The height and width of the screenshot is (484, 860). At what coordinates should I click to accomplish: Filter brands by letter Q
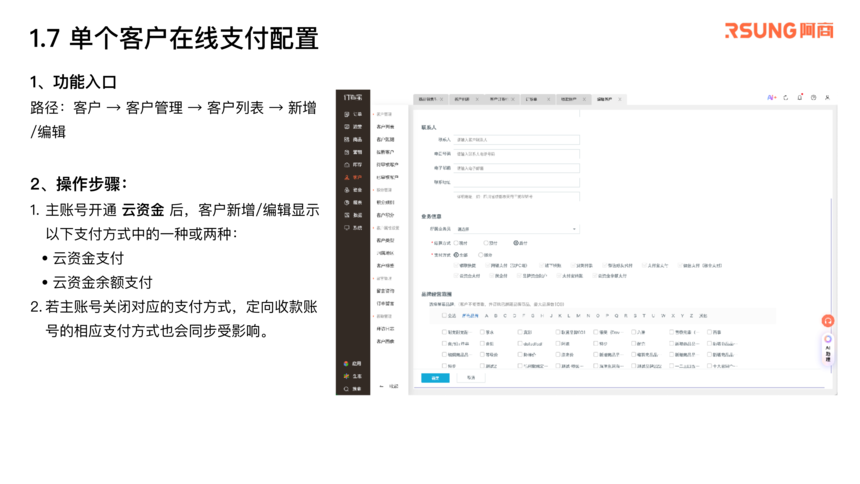pos(616,316)
